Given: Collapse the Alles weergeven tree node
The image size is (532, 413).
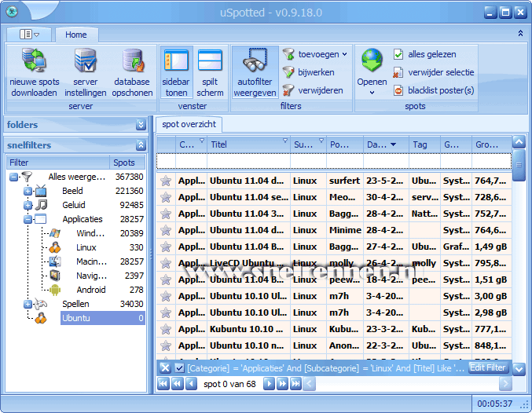Looking at the screenshot, I should tap(13, 177).
